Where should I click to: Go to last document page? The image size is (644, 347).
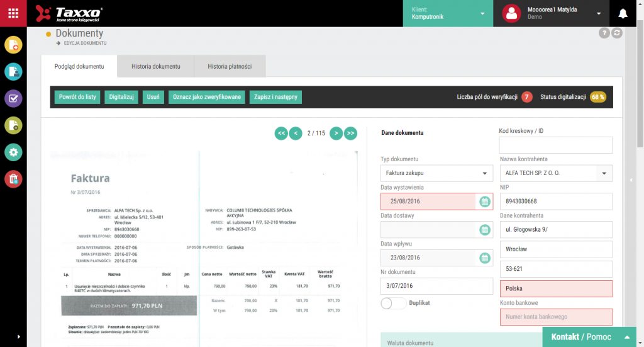click(x=350, y=134)
